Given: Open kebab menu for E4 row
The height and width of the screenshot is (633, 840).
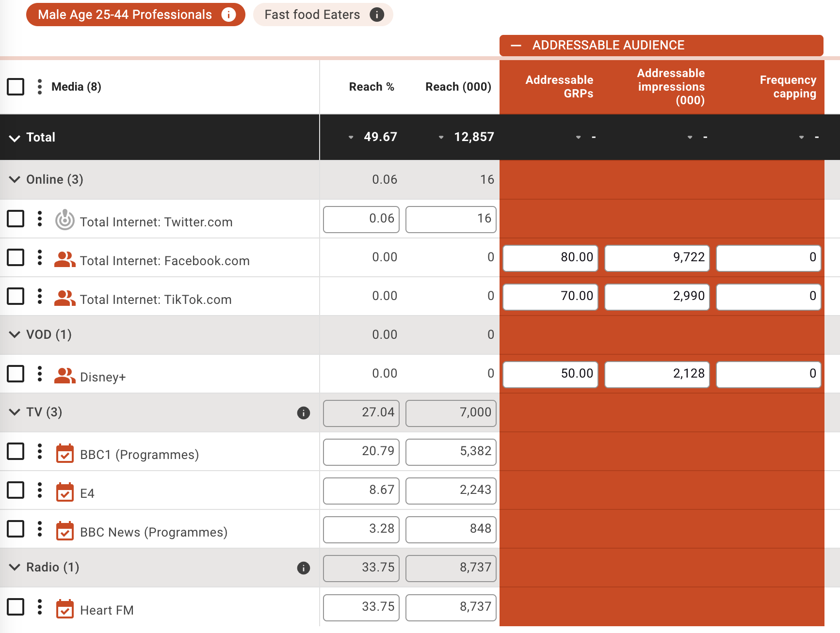Looking at the screenshot, I should [x=40, y=490].
